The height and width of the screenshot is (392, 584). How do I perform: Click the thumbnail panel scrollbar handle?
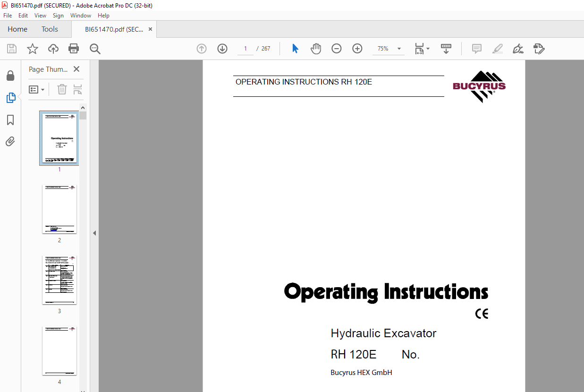click(83, 115)
